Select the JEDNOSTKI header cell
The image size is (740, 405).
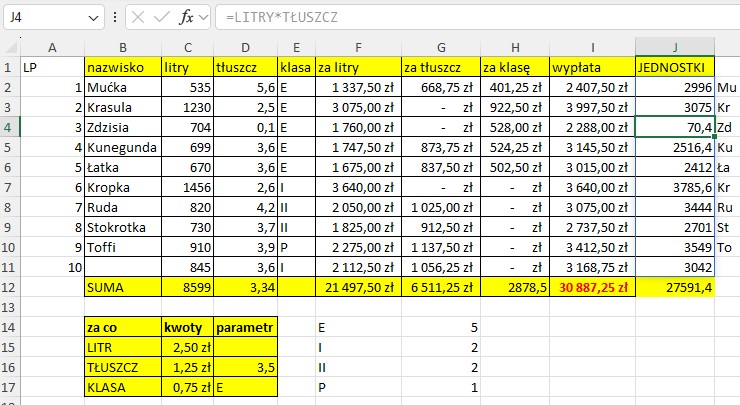(675, 67)
